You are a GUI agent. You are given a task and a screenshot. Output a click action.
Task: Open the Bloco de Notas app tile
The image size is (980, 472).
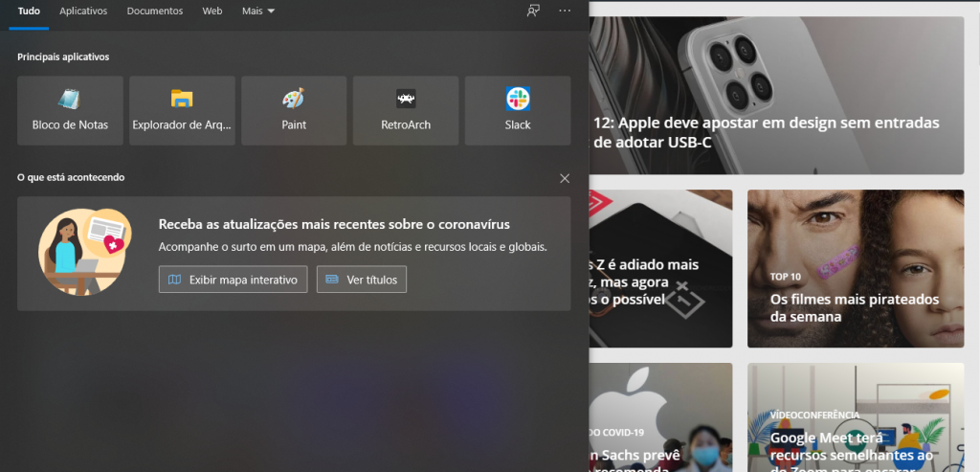pyautogui.click(x=70, y=111)
